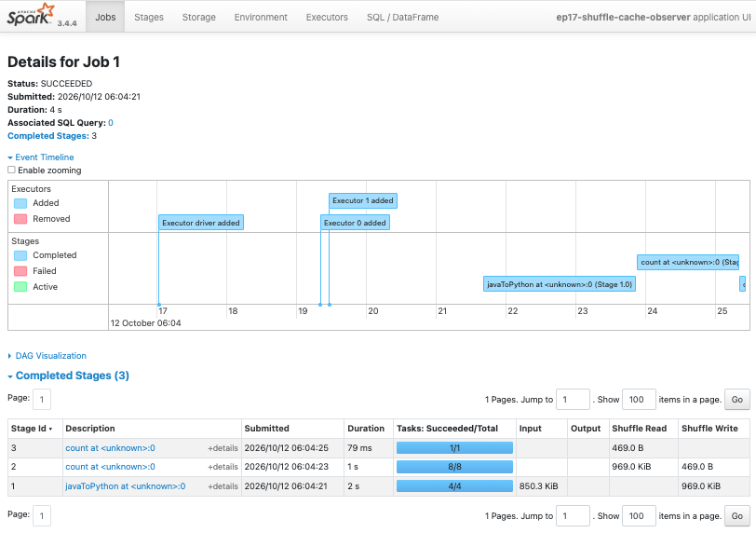
Task: Enable zooming checkbox on the timeline
Action: pos(11,170)
